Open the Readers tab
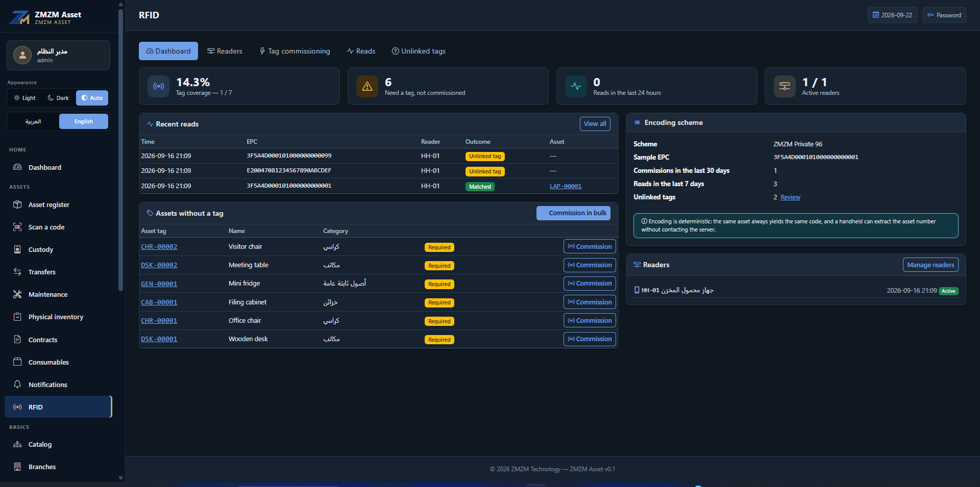The image size is (980, 487). click(x=225, y=51)
